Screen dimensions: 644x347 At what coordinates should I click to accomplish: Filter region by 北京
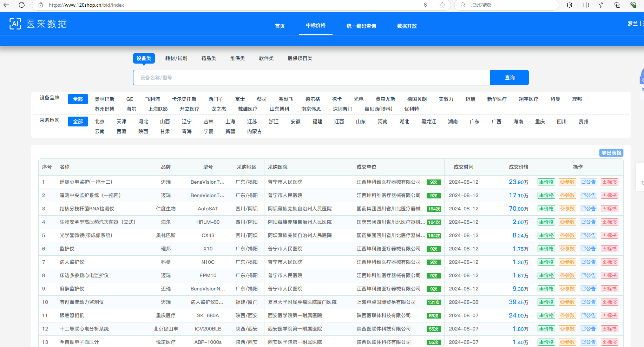point(100,122)
